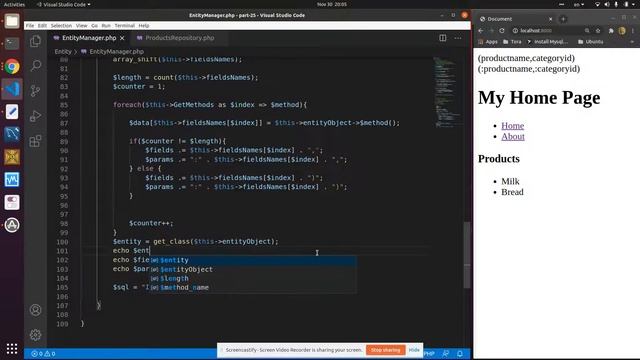Open the Run and Debug view
The height and width of the screenshot is (360, 640).
[x=36, y=116]
